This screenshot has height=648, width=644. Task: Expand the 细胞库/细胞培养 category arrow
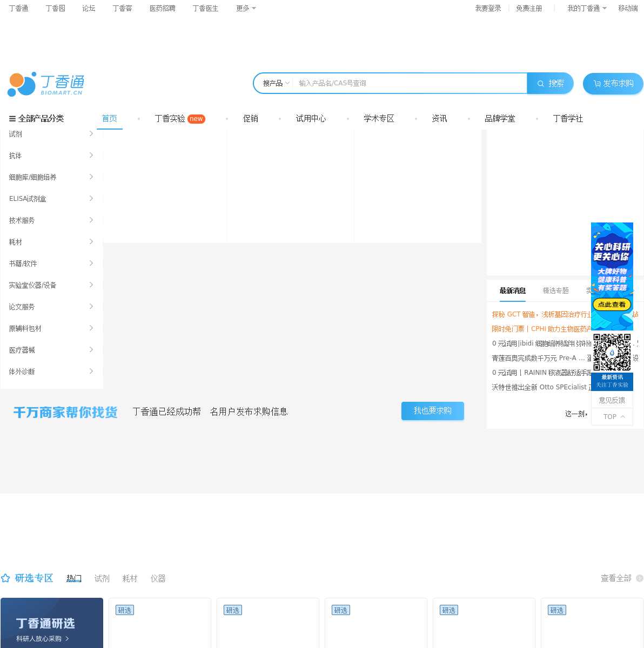(x=91, y=177)
